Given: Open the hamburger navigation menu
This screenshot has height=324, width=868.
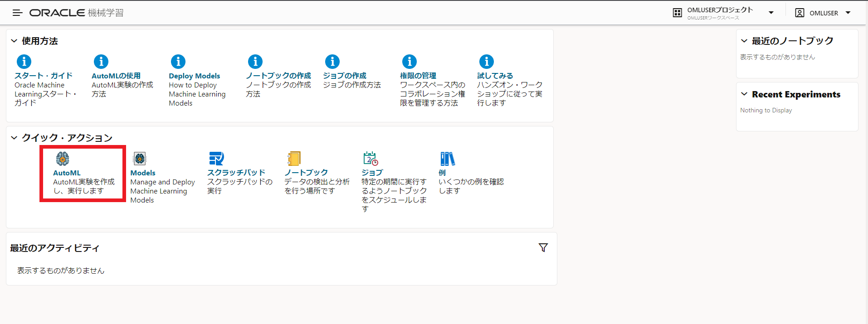Looking at the screenshot, I should [17, 13].
